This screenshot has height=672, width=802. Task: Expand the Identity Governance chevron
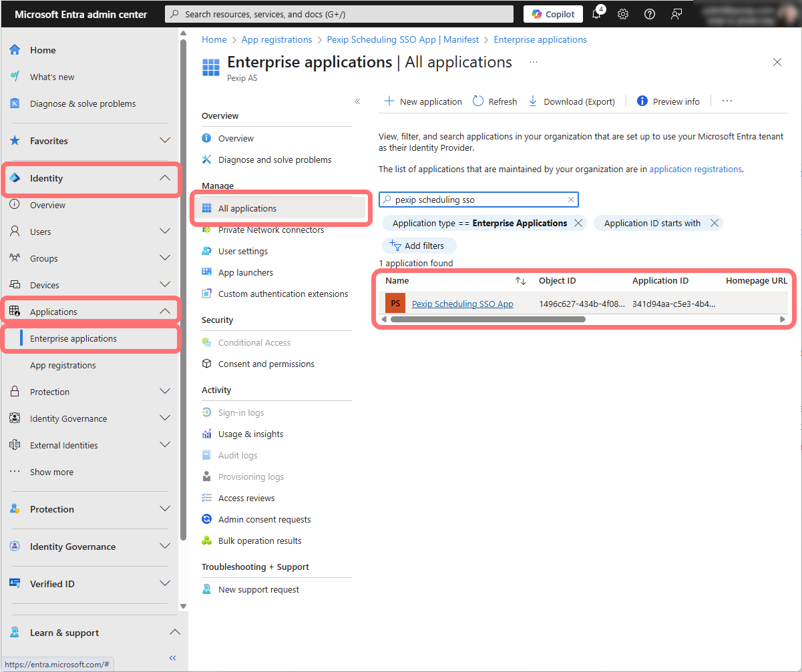[165, 418]
